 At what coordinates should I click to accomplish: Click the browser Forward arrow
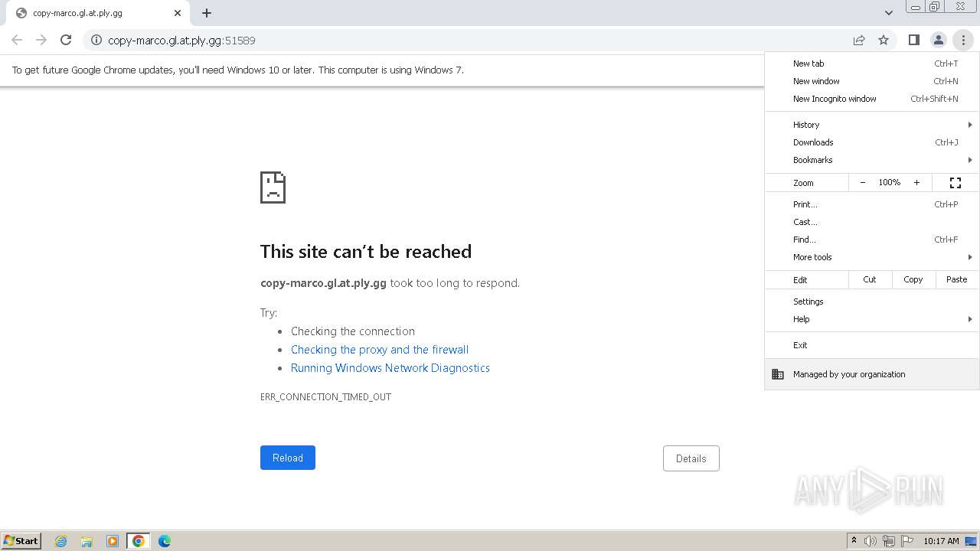tap(41, 40)
